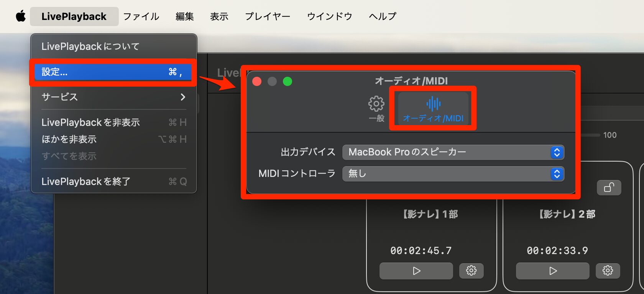The width and height of the screenshot is (644, 294).
Task: Click the volume slider near 100
Action: (x=590, y=135)
